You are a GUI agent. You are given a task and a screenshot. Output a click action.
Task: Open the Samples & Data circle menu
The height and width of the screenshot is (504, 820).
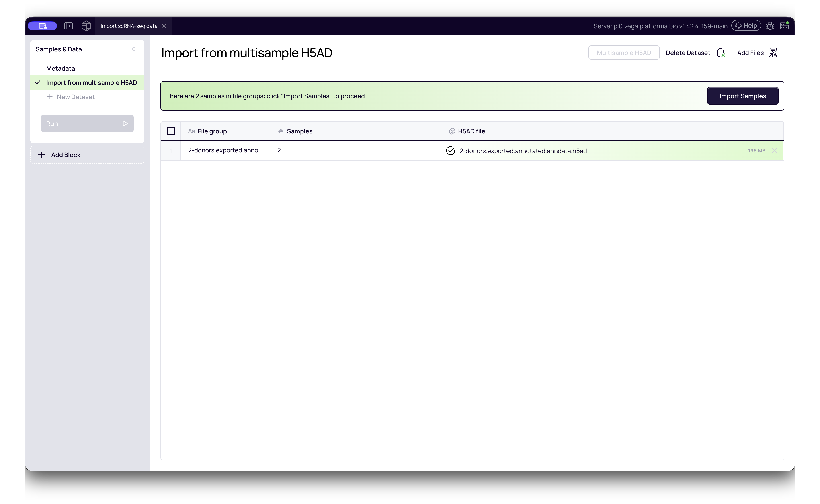[134, 49]
